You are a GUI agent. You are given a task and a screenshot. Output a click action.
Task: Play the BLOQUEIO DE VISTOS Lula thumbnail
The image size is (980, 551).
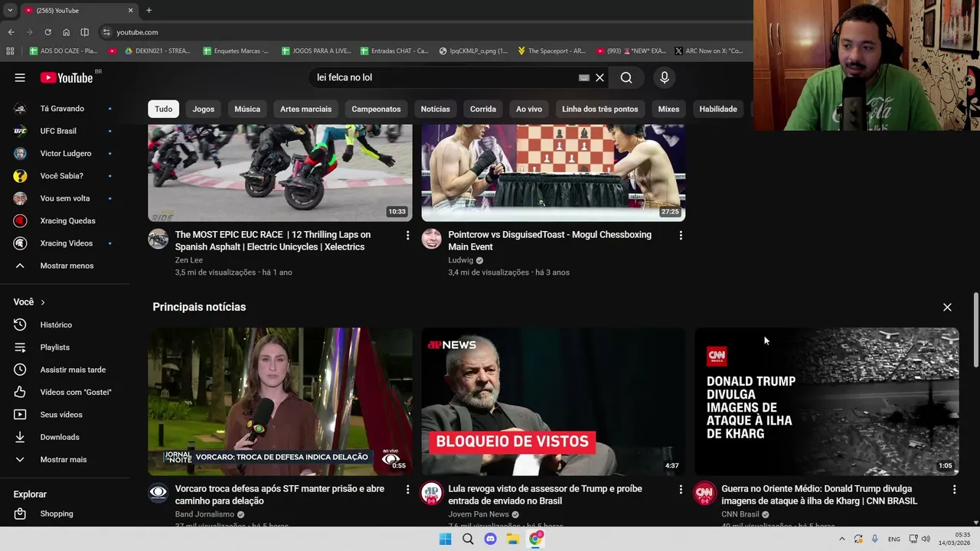(x=554, y=402)
